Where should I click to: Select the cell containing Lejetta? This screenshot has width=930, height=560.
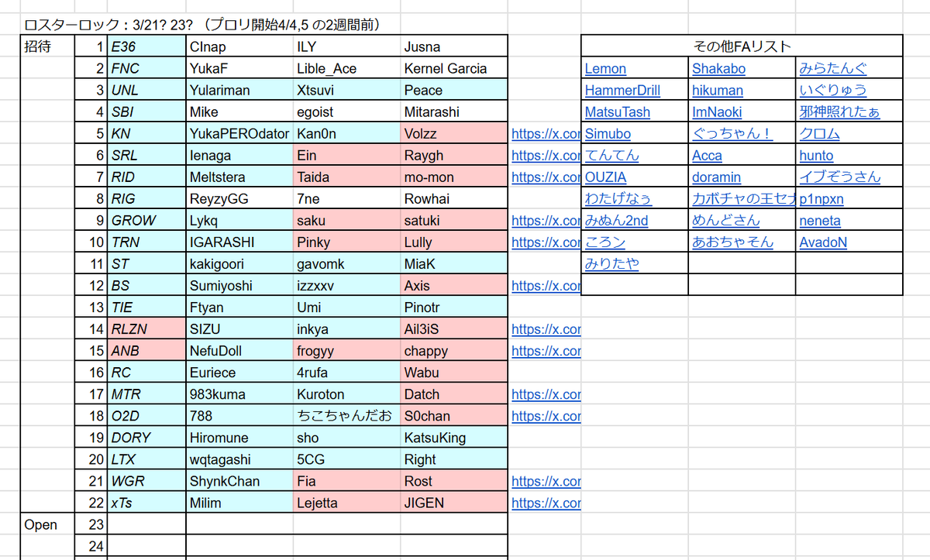[347, 503]
